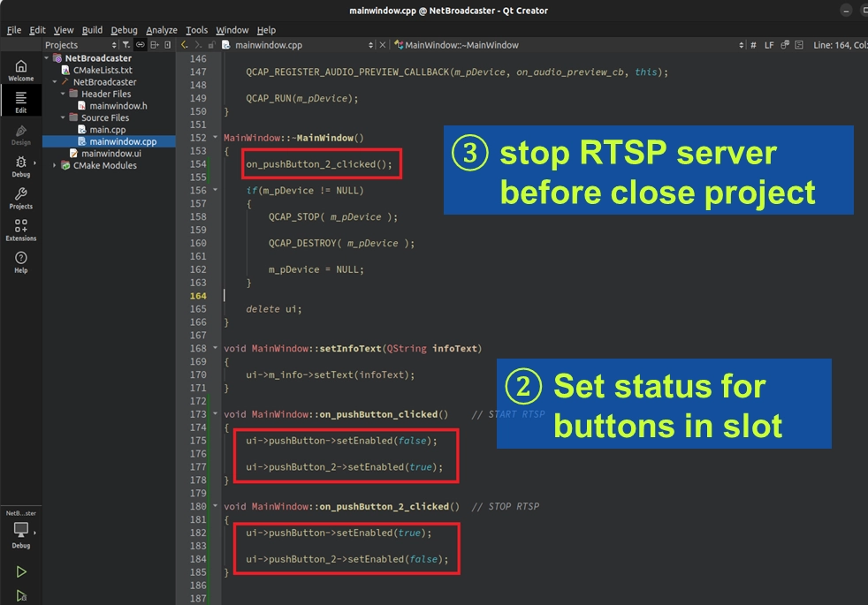Click the '// STOP RTSP' comment
The height and width of the screenshot is (605, 868).
pos(505,506)
